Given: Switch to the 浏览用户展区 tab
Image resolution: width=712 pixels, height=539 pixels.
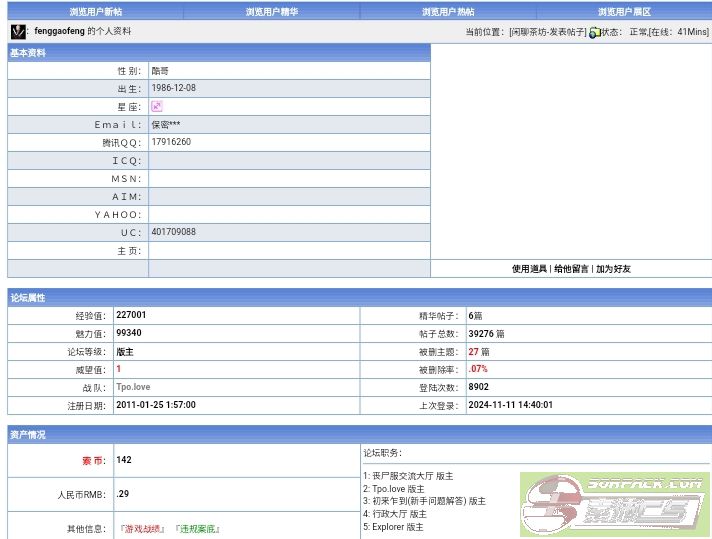Looking at the screenshot, I should 624,12.
